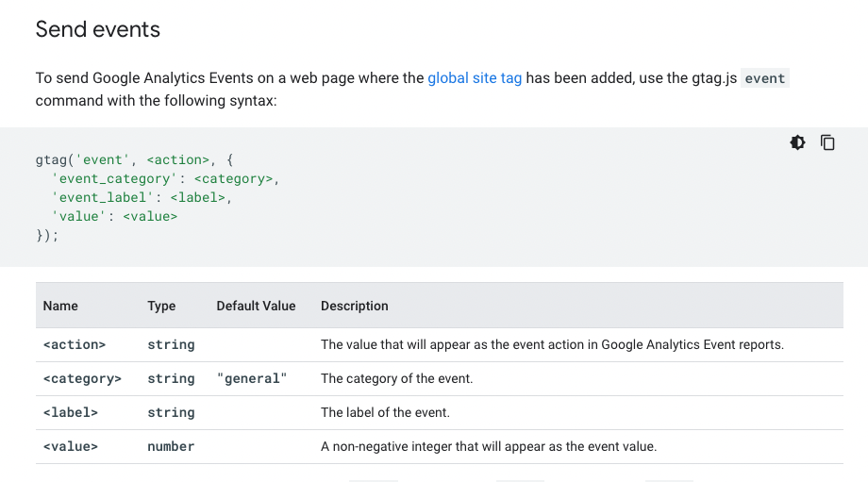Click the 'event_label' code line
The width and height of the screenshot is (868, 482).
[142, 197]
